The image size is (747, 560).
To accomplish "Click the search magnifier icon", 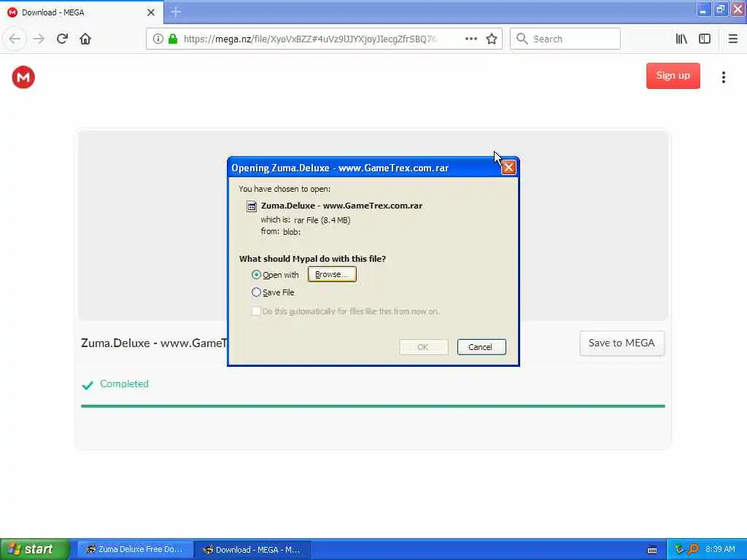I will click(522, 39).
